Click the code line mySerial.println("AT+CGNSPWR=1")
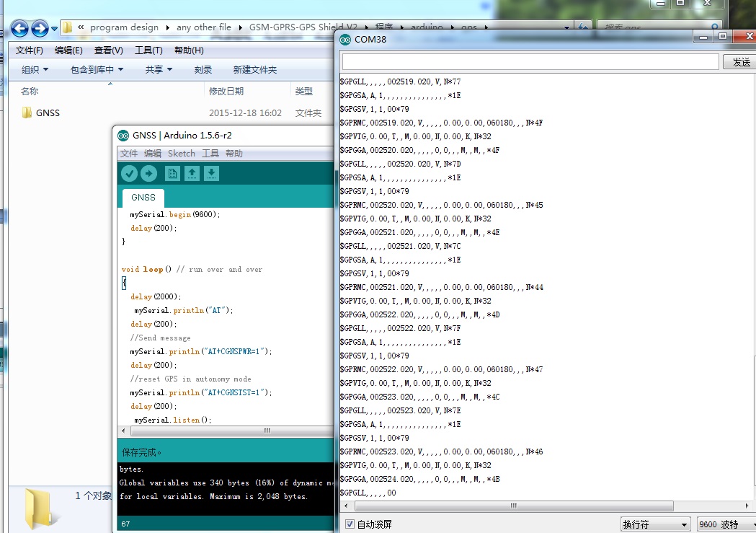This screenshot has height=533, width=756. pyautogui.click(x=201, y=352)
